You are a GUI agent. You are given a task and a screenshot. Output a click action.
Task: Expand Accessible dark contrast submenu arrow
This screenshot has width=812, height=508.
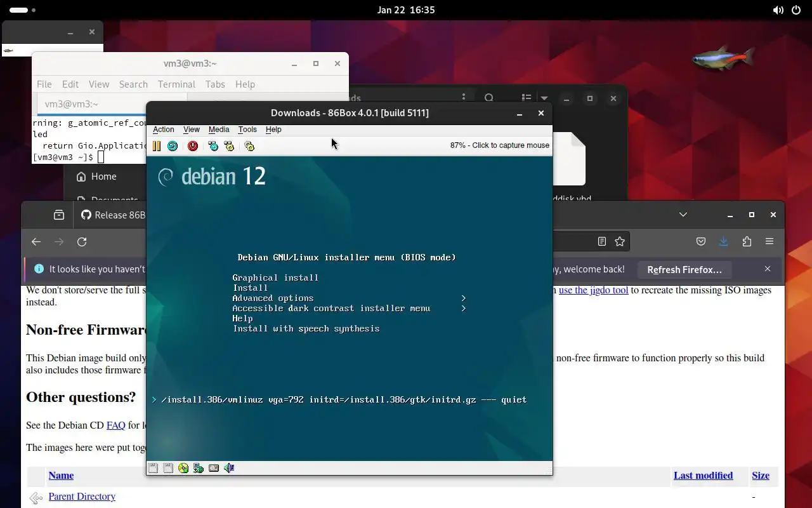pyautogui.click(x=464, y=308)
